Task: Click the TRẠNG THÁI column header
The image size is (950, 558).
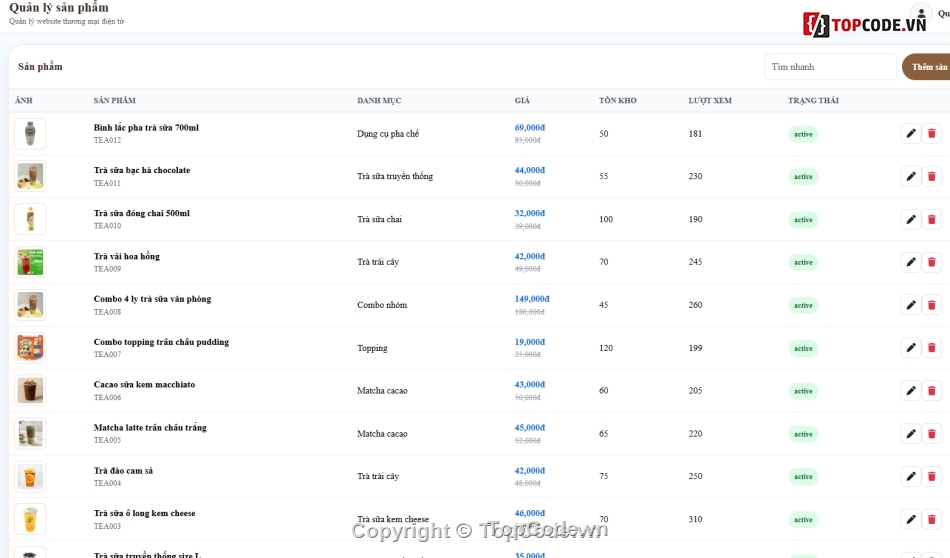Action: coord(814,101)
